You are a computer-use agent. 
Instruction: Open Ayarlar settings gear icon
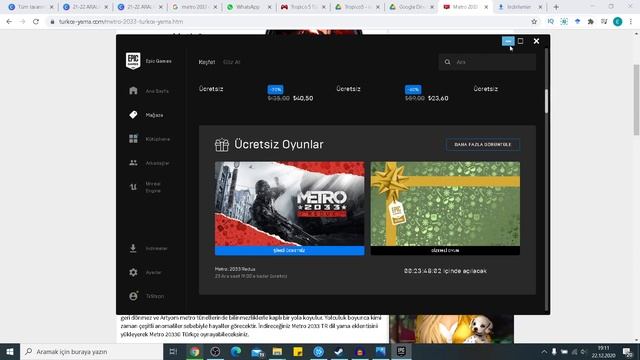click(133, 272)
